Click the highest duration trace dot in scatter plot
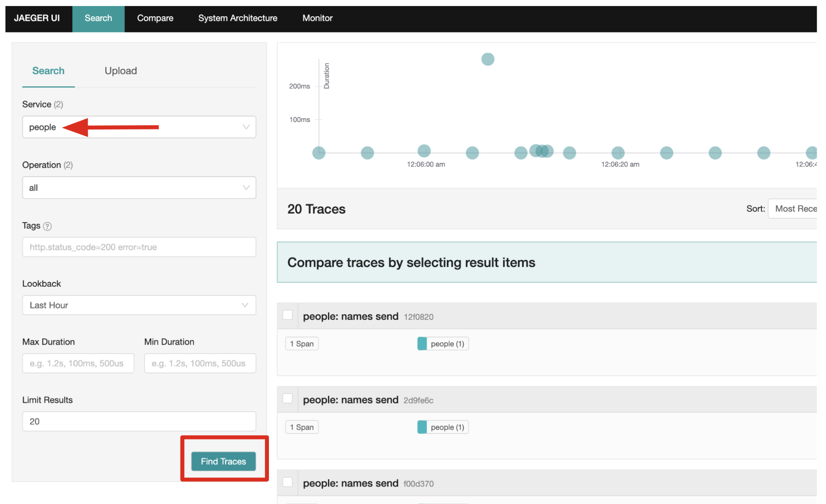The height and width of the screenshot is (504, 826). click(487, 59)
